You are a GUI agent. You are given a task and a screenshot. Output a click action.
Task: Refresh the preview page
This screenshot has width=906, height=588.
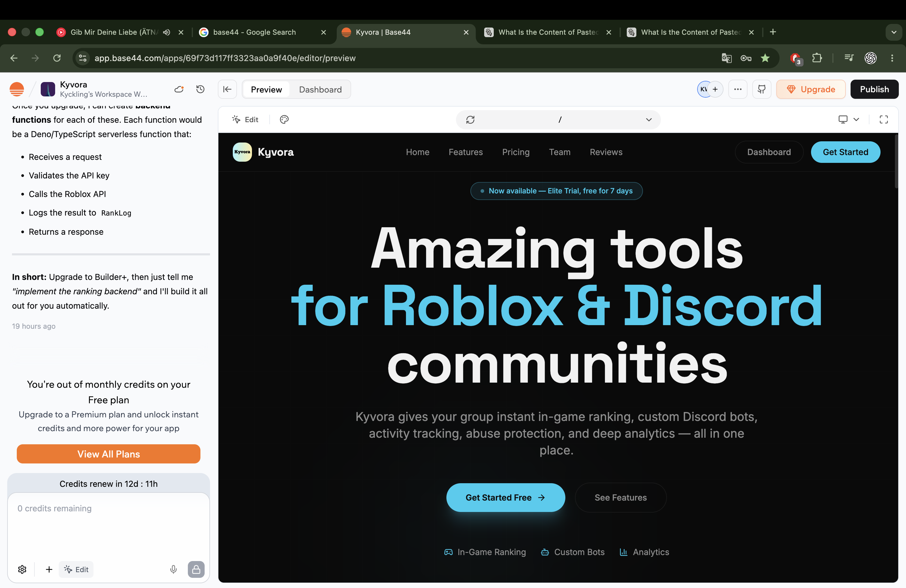click(470, 120)
